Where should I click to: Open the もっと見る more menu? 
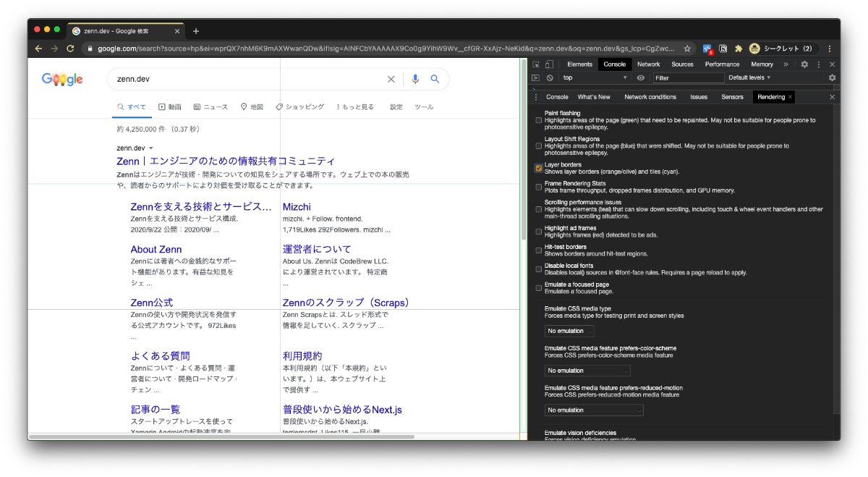(355, 107)
